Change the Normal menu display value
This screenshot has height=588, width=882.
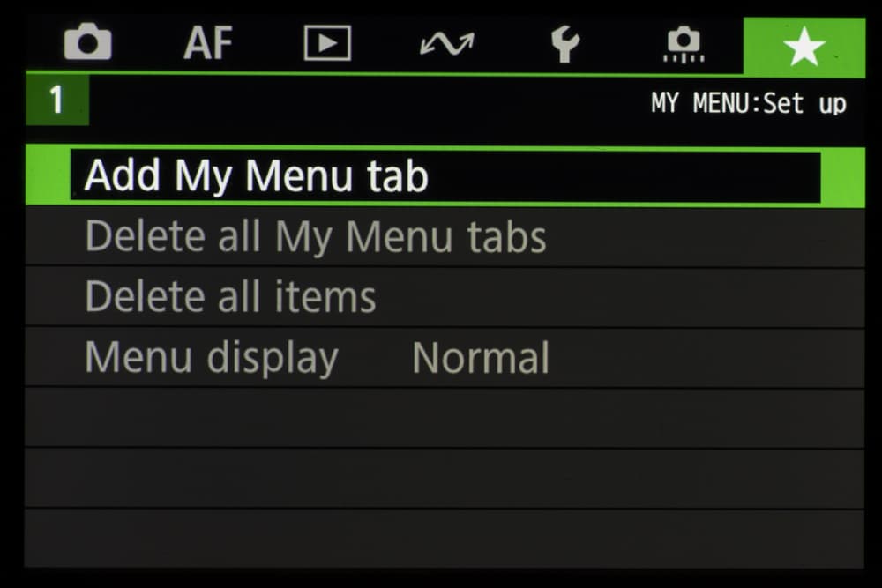coord(481,358)
